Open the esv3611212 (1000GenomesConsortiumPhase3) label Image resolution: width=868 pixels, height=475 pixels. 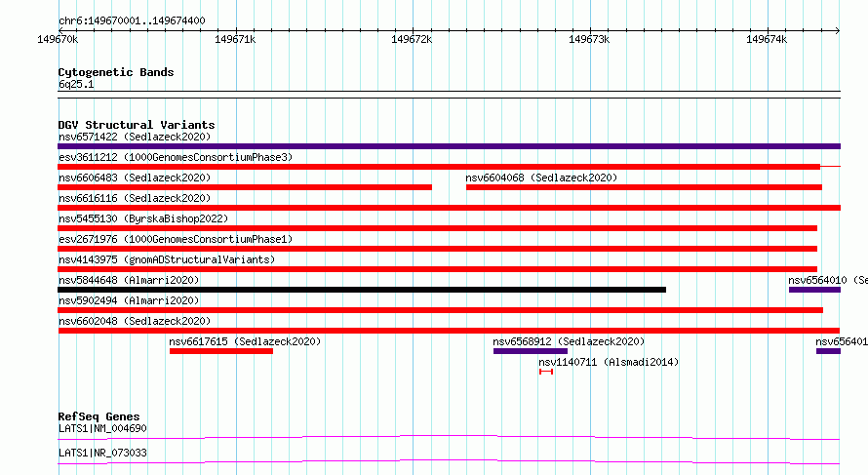(176, 157)
